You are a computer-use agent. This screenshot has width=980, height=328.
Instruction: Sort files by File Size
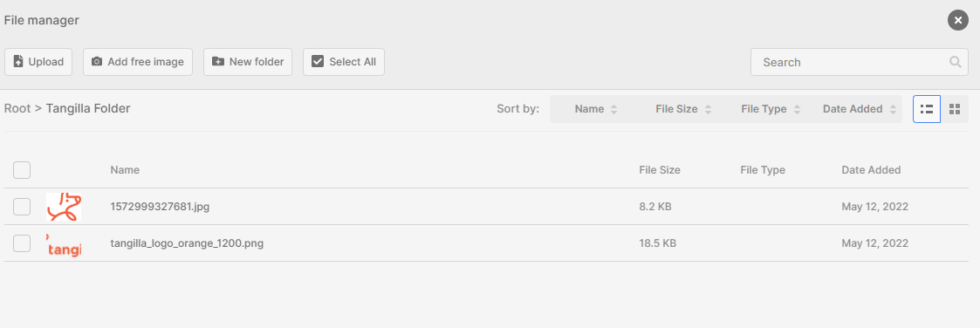683,109
